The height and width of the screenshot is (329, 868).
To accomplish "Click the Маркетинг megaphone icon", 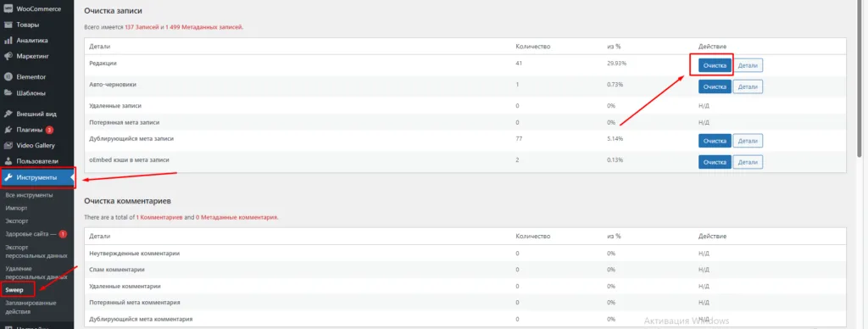I will click(x=8, y=56).
